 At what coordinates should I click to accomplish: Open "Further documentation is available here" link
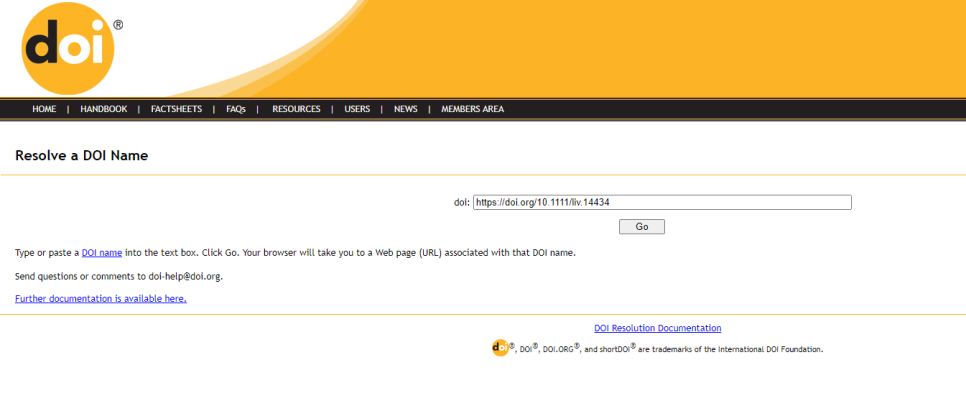(x=101, y=298)
